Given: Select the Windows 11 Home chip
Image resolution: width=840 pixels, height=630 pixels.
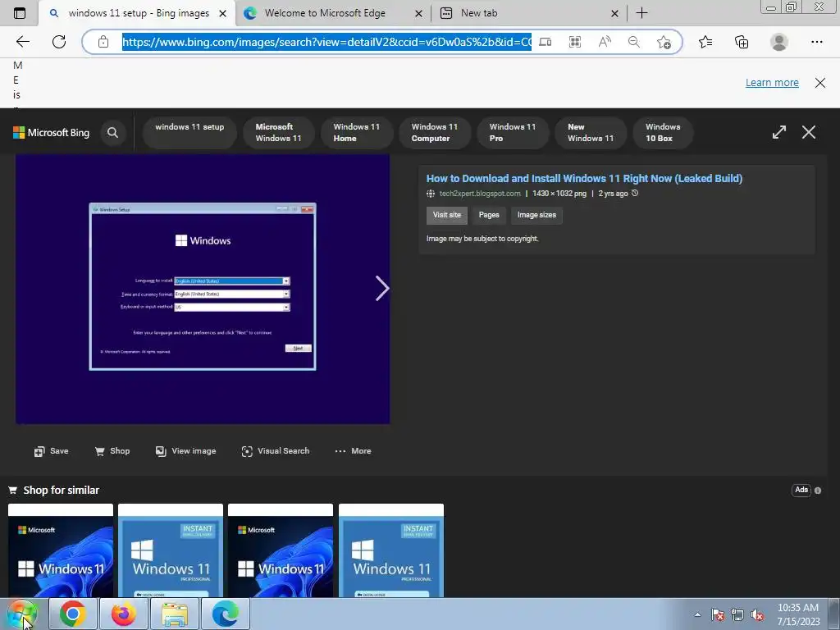Looking at the screenshot, I should (357, 132).
